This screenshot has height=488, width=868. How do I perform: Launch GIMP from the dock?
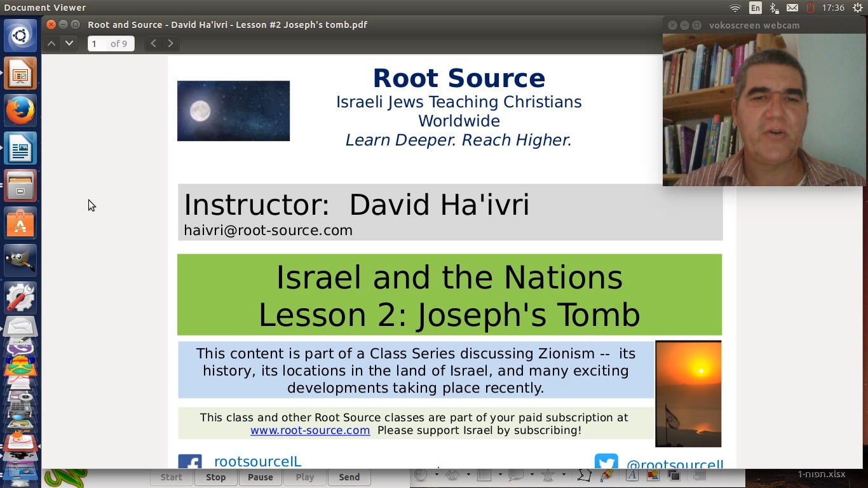pyautogui.click(x=20, y=261)
